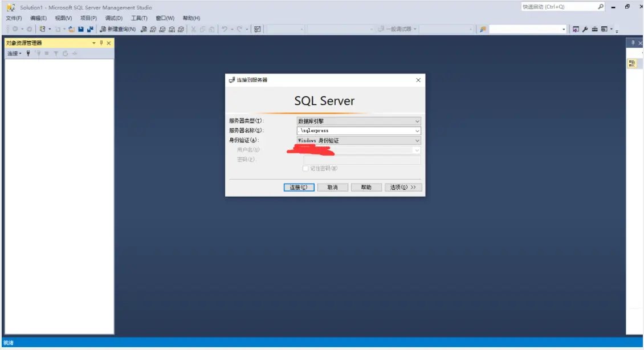Click the Connect Object Explorer plug icon
This screenshot has width=644, height=350.
pyautogui.click(x=28, y=54)
